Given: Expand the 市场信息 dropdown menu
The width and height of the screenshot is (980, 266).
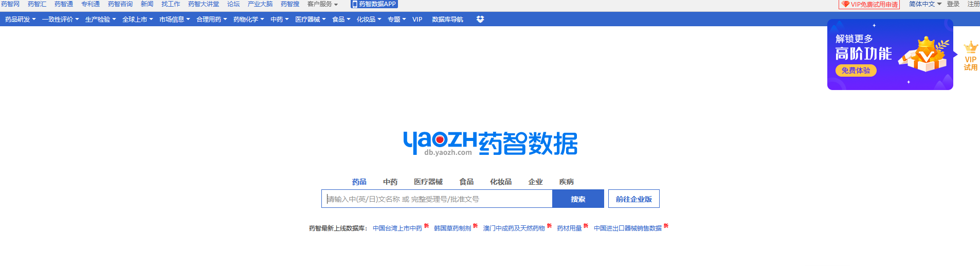Looking at the screenshot, I should [x=175, y=20].
